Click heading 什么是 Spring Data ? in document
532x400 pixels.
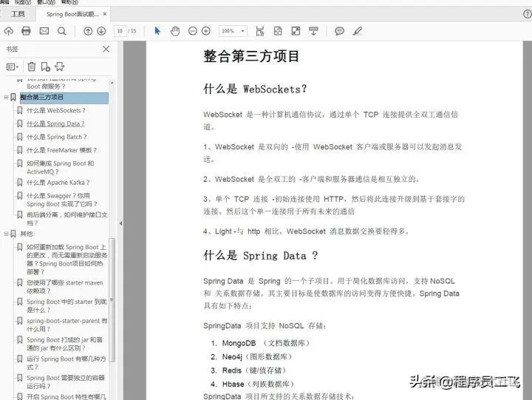pos(261,255)
